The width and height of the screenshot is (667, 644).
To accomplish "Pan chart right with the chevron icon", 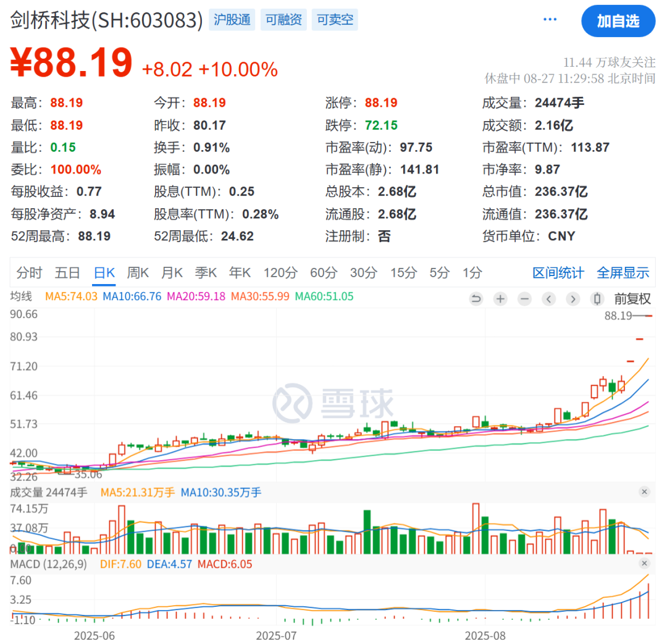I will point(573,299).
